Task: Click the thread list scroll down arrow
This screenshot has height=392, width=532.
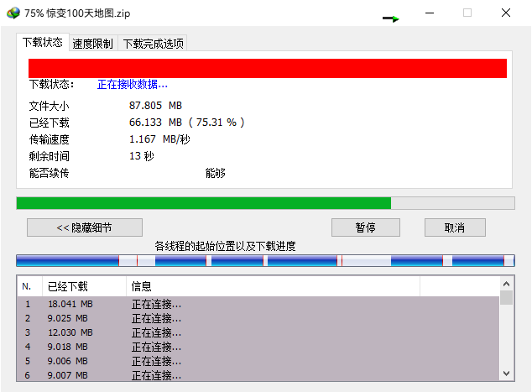Action: (x=506, y=374)
